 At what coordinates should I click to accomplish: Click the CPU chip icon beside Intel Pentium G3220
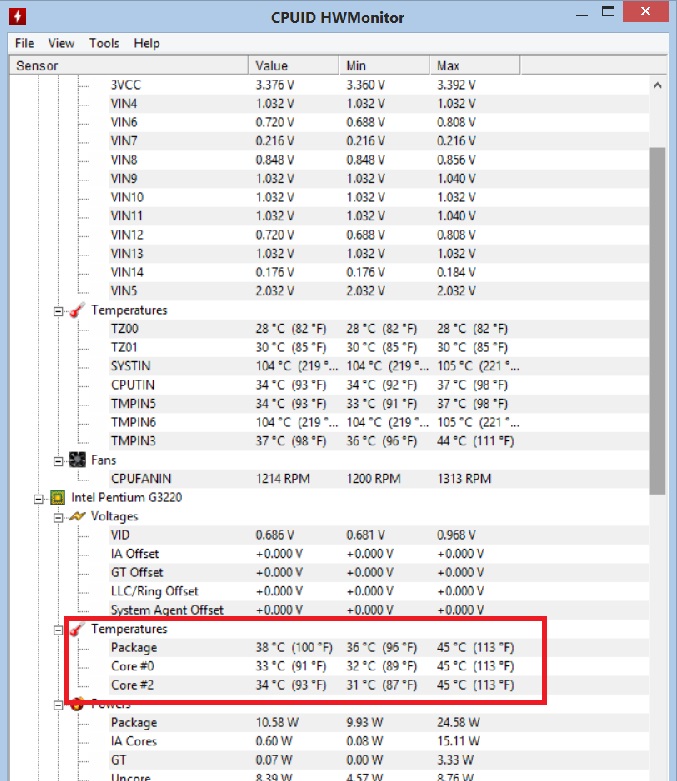point(58,497)
